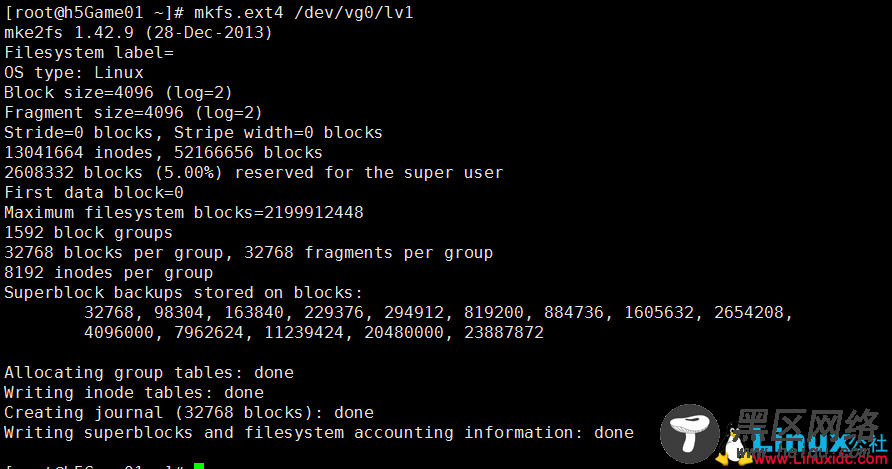Select the 1592 block groups line

pos(88,233)
